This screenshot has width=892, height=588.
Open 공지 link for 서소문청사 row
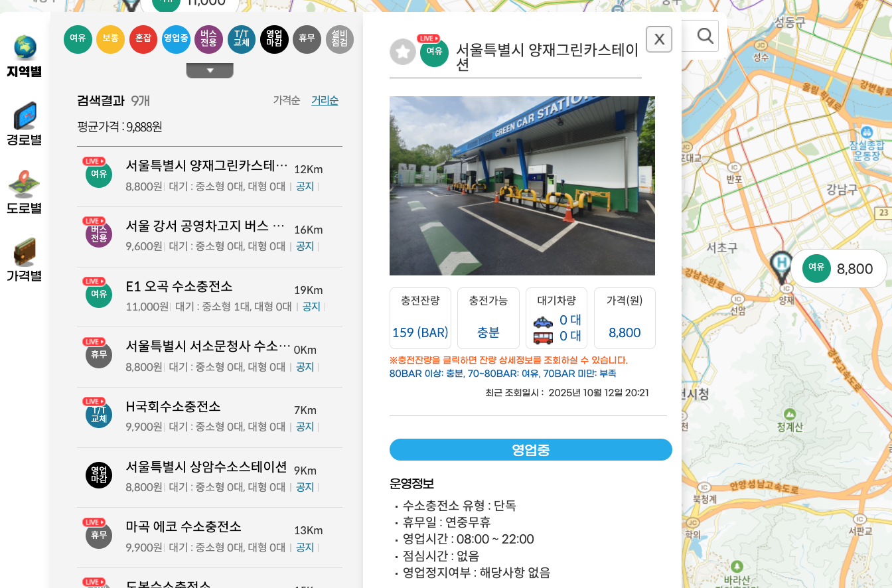305,367
